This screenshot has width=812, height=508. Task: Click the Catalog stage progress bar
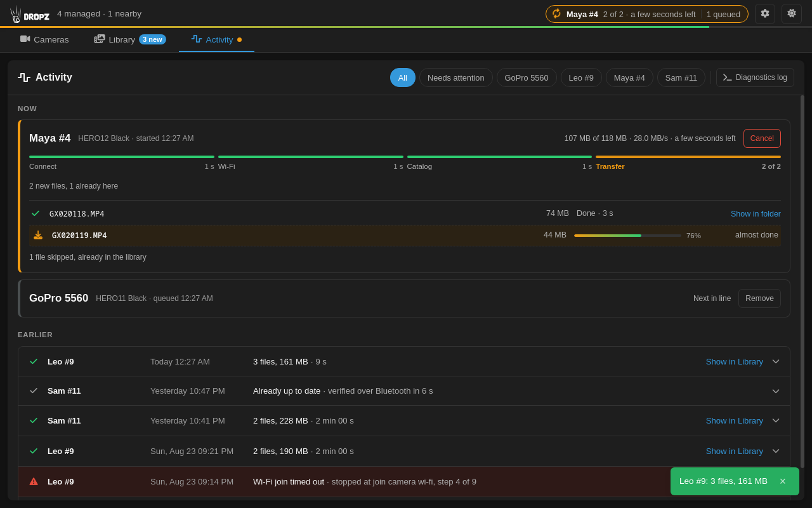(x=499, y=157)
